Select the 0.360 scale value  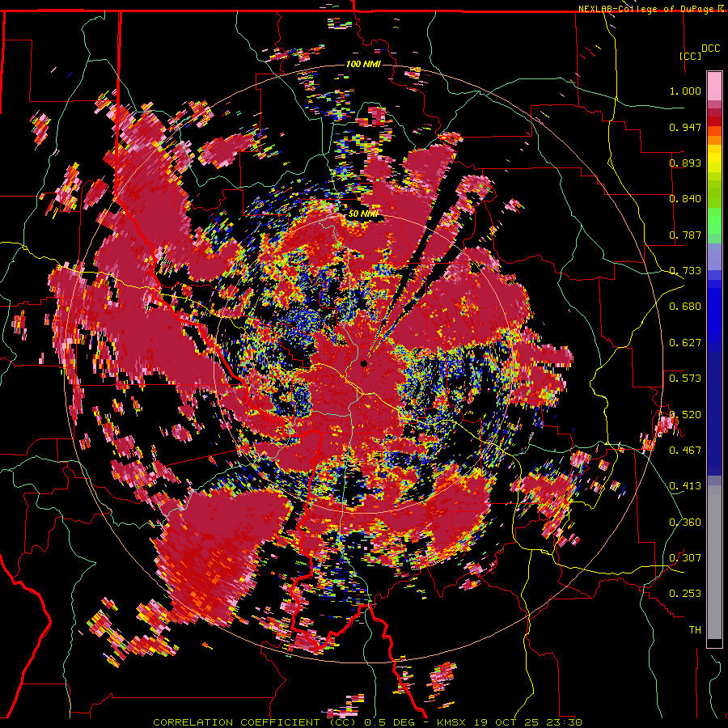pos(685,523)
